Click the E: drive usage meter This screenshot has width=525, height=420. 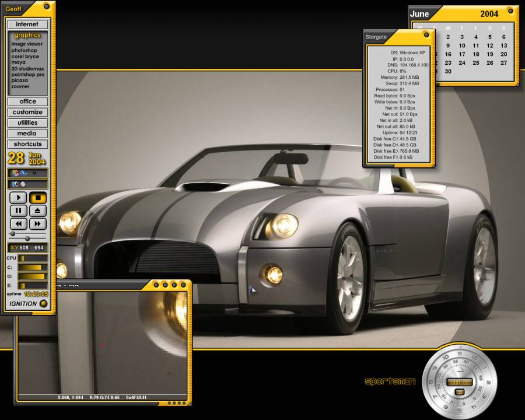(33, 286)
